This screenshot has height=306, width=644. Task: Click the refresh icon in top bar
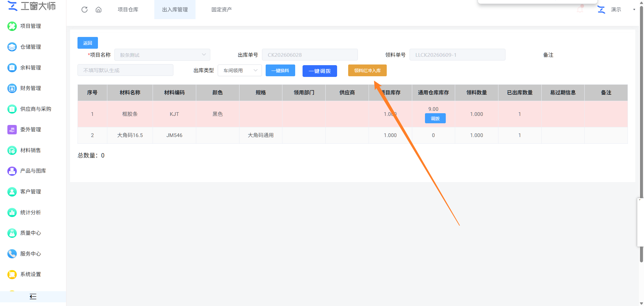[x=85, y=10]
